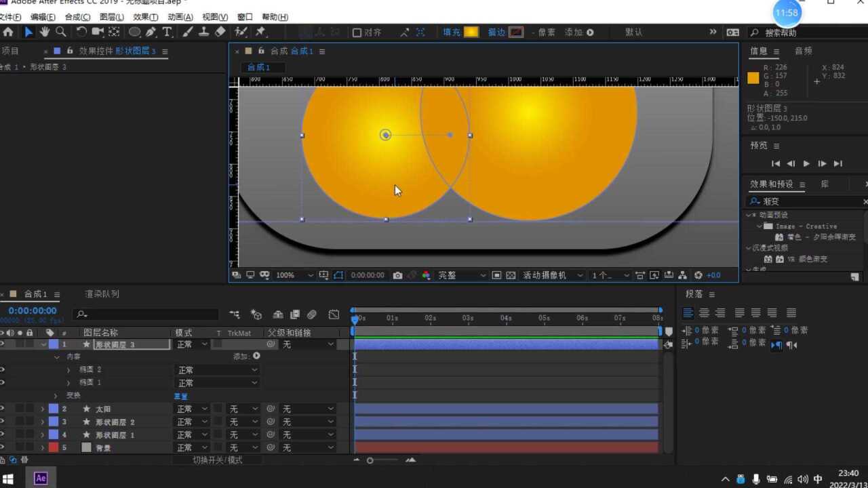Select the Brush tool

(188, 32)
